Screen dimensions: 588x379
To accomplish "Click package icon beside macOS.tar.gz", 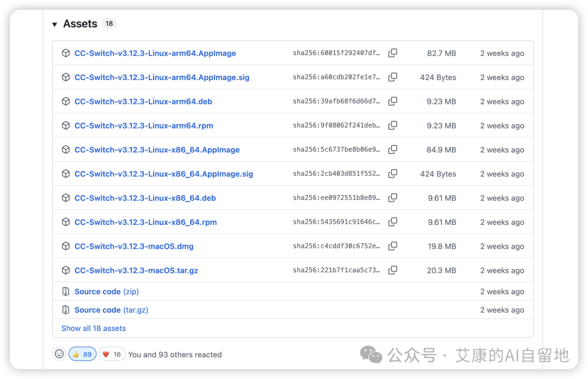I will [x=66, y=270].
